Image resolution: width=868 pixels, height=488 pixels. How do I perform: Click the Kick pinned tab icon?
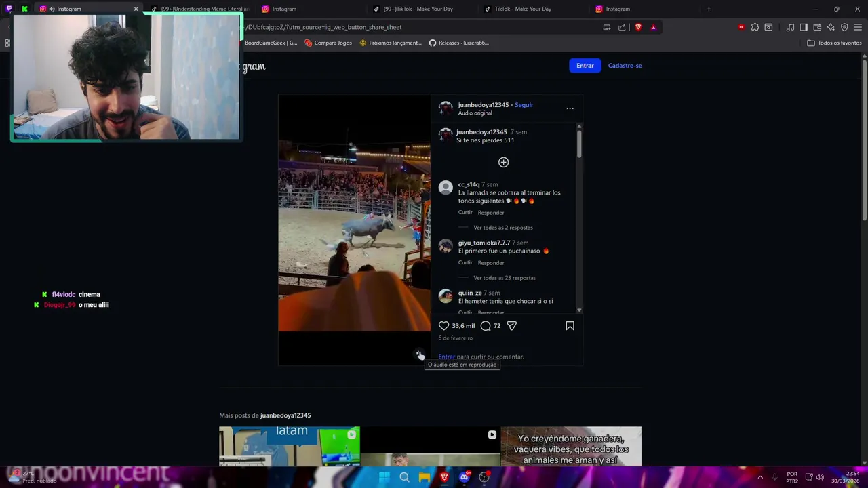(24, 9)
